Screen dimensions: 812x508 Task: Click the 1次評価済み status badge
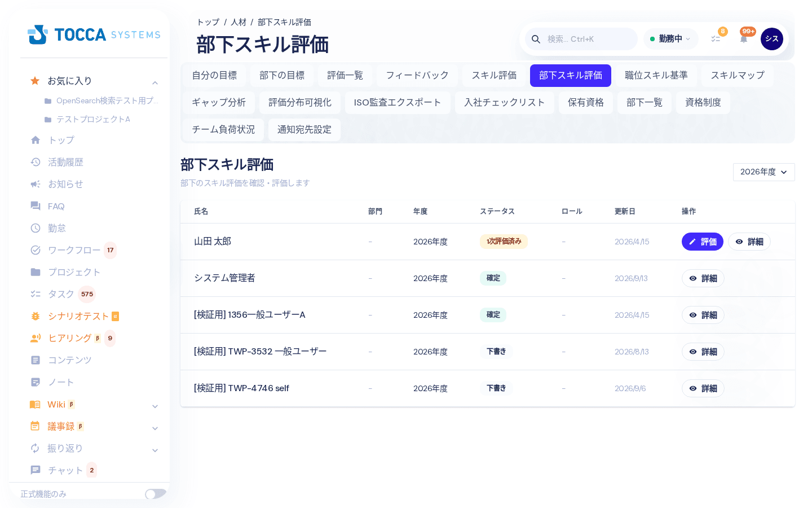504,242
